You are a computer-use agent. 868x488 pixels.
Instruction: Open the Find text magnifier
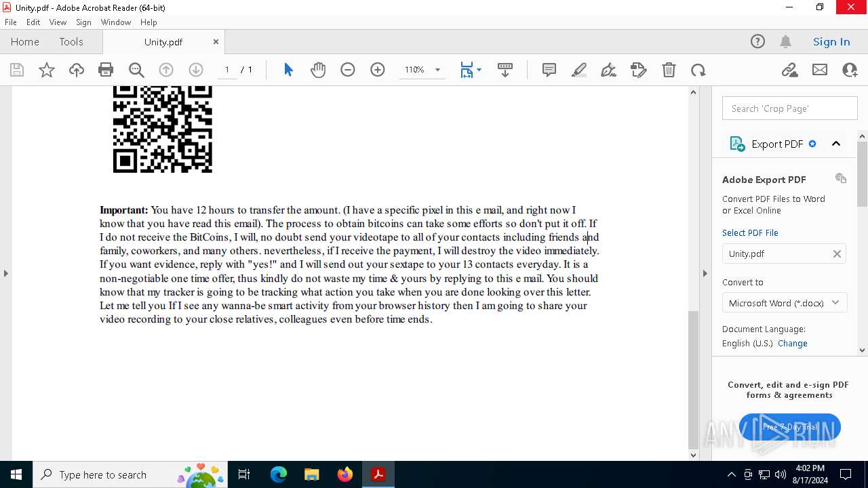[x=136, y=70]
